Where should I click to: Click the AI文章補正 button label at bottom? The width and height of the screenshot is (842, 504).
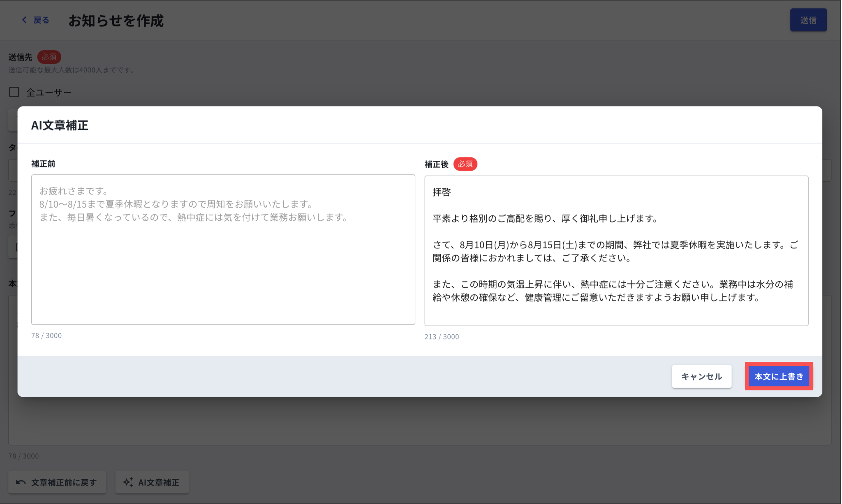coord(159,482)
